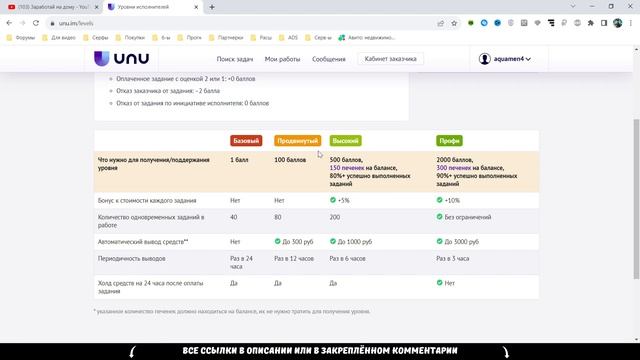The height and width of the screenshot is (360, 640).
Task: Click the green check beside Нет in hold row
Action: (x=439, y=282)
